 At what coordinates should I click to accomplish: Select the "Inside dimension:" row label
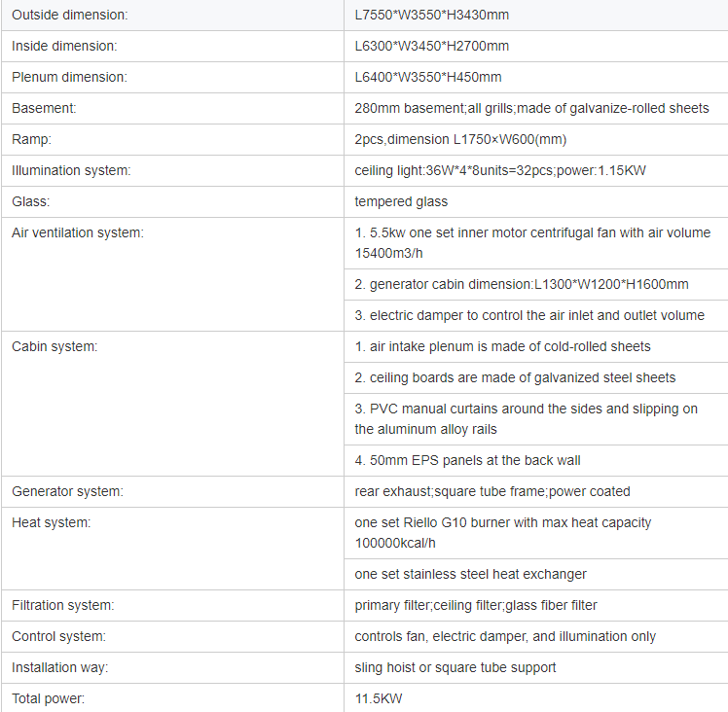click(64, 46)
